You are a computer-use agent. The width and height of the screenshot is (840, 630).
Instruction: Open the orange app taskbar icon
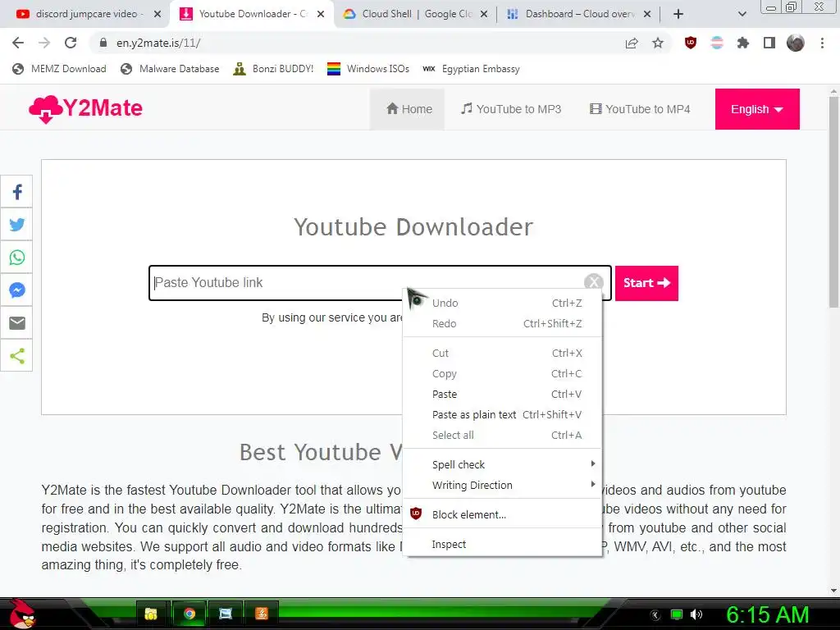pyautogui.click(x=262, y=614)
